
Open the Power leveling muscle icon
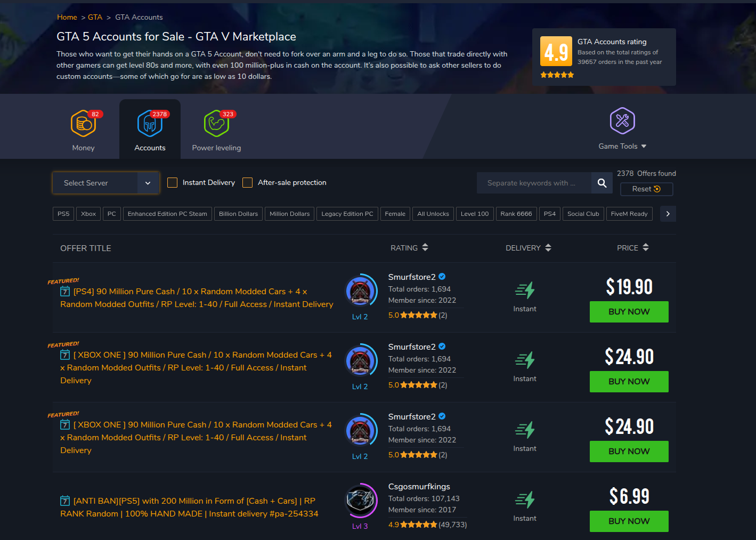216,124
